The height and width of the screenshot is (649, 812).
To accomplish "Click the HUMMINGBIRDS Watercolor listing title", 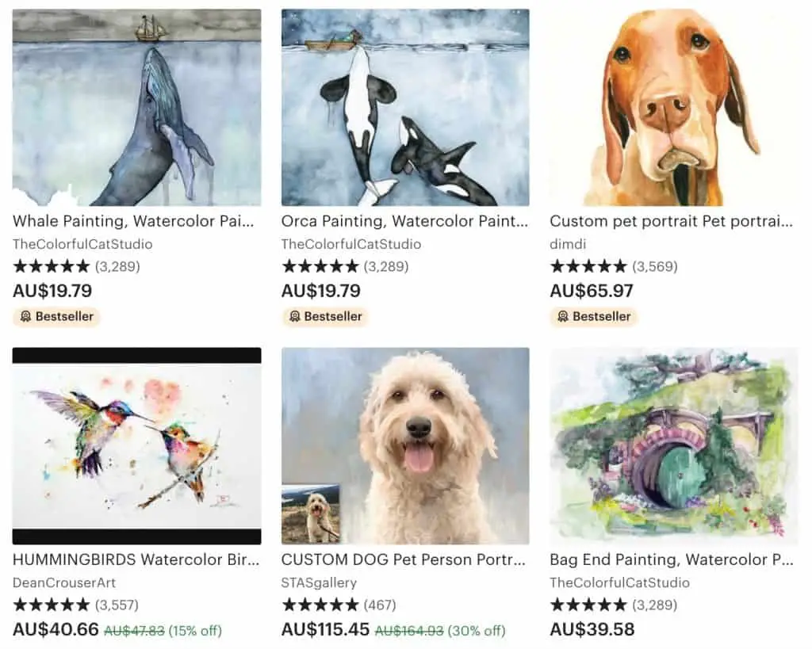I will 136,560.
